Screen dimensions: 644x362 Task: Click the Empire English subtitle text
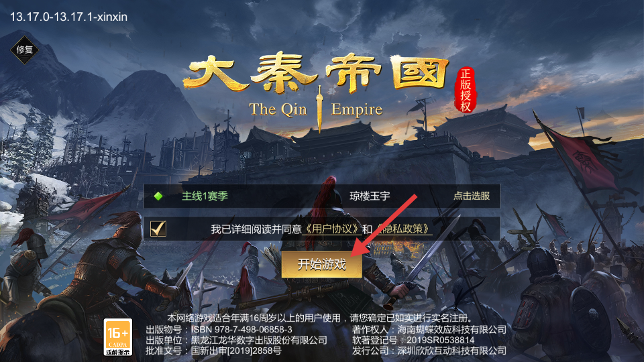click(x=356, y=109)
